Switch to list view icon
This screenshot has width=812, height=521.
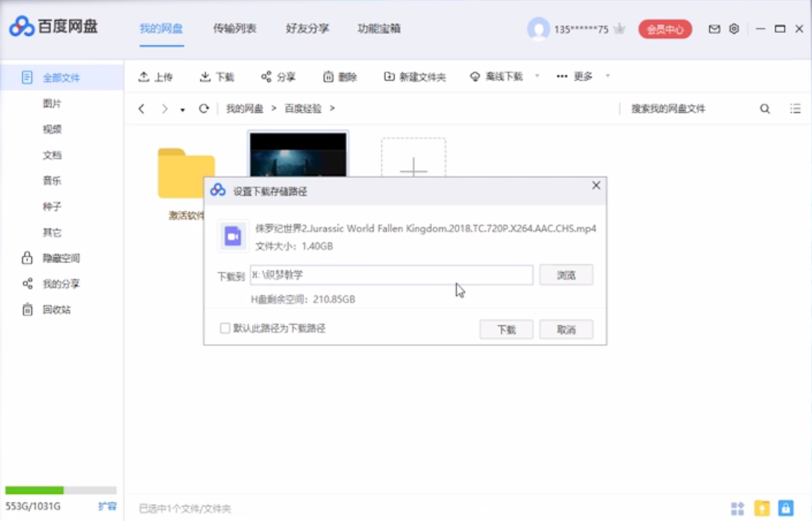pyautogui.click(x=795, y=109)
